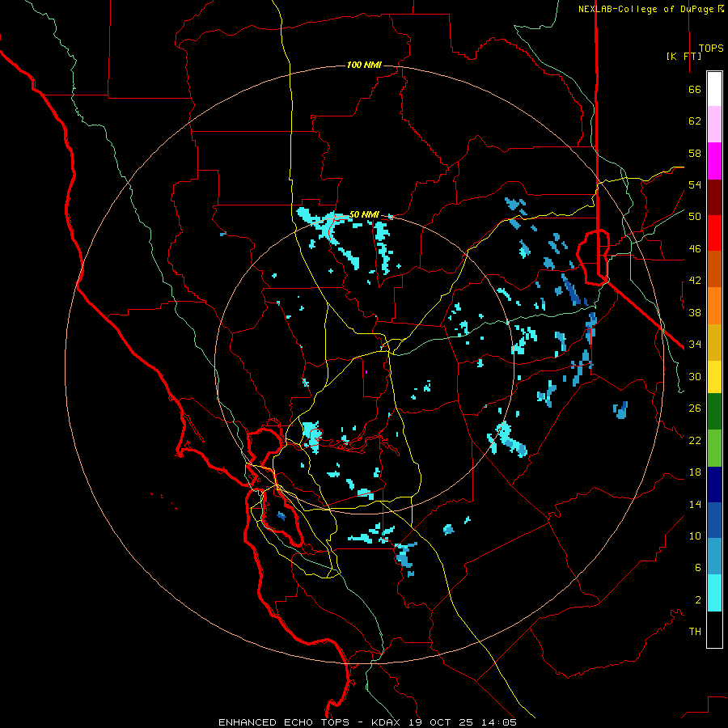728x728 pixels.
Task: Click the "19 OCT 25" date text
Action: click(x=441, y=722)
